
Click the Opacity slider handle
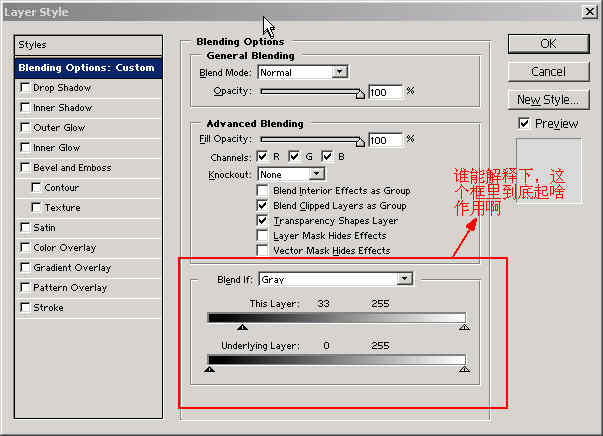click(x=360, y=94)
